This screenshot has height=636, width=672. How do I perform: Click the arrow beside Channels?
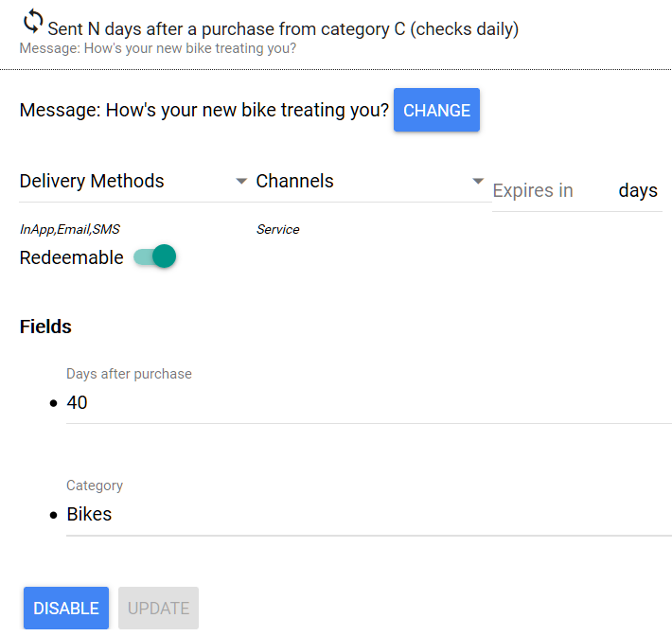tap(478, 182)
